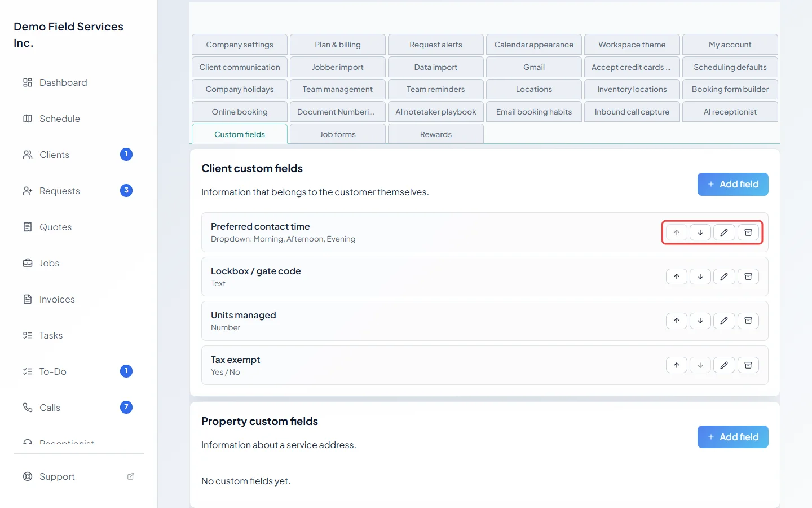Edit the Units managed field

(724, 321)
